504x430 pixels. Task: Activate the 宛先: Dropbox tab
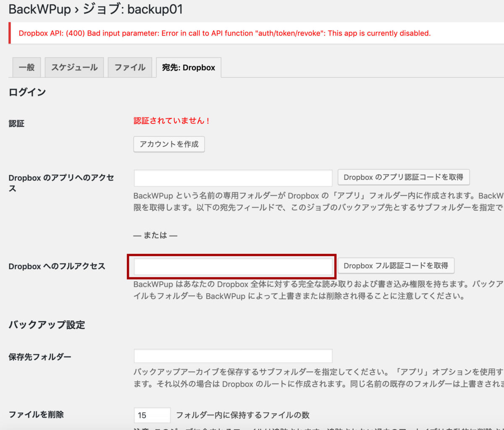(188, 67)
